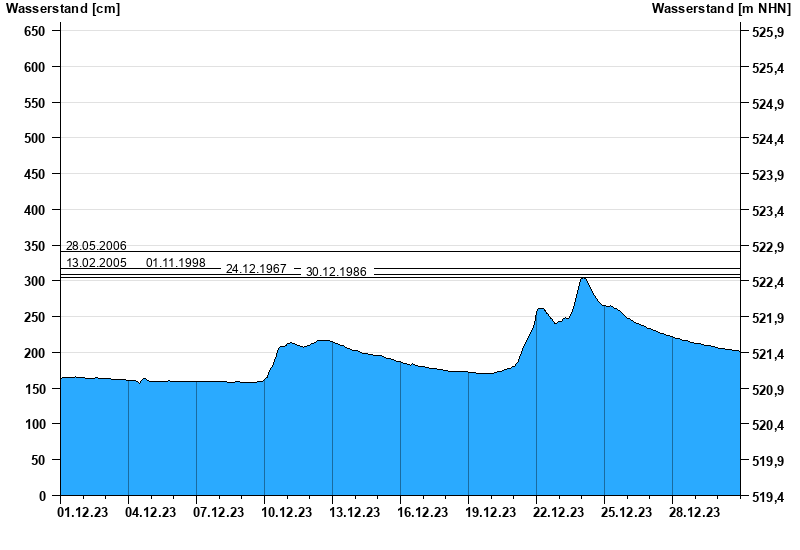Viewport: 800px width, 550px height.
Task: Click the 500 value on left axis
Action: tap(35, 138)
